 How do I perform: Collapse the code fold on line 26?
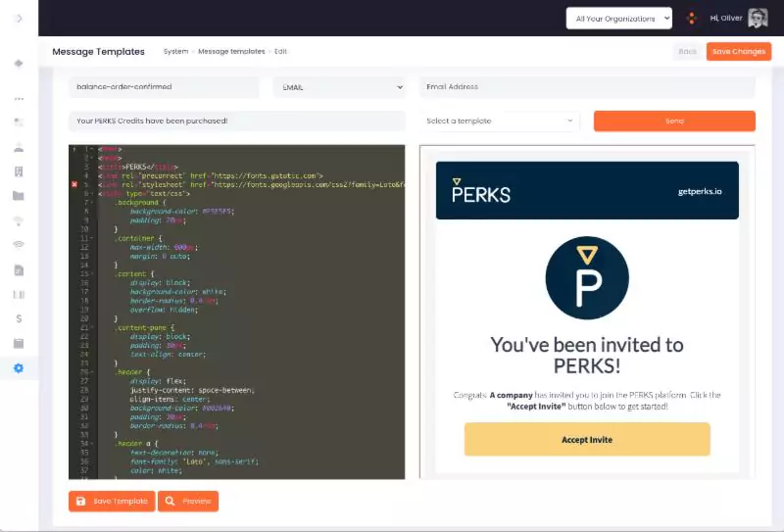coord(92,372)
